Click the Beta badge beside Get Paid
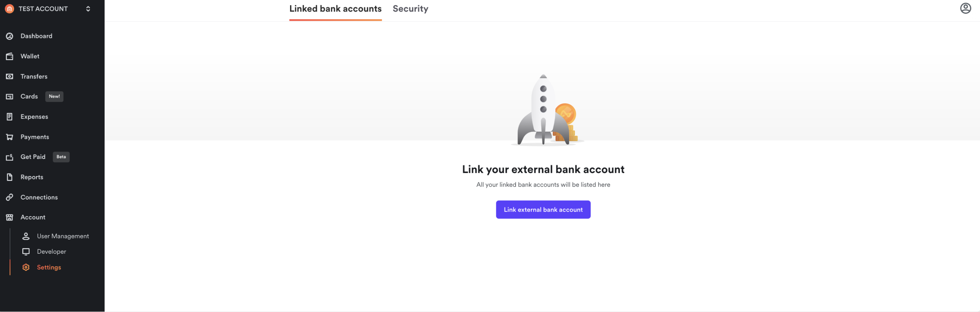The height and width of the screenshot is (312, 980). (x=61, y=157)
